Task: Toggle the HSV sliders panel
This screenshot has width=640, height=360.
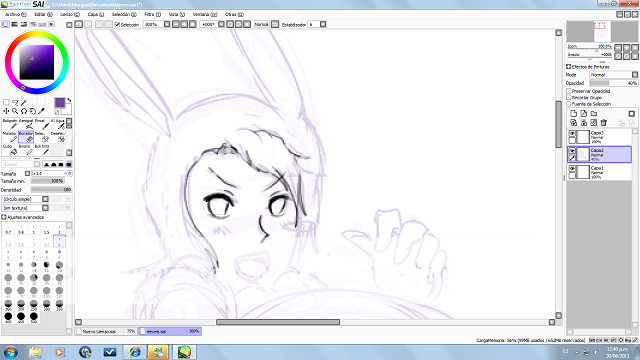Action: click(x=24, y=24)
